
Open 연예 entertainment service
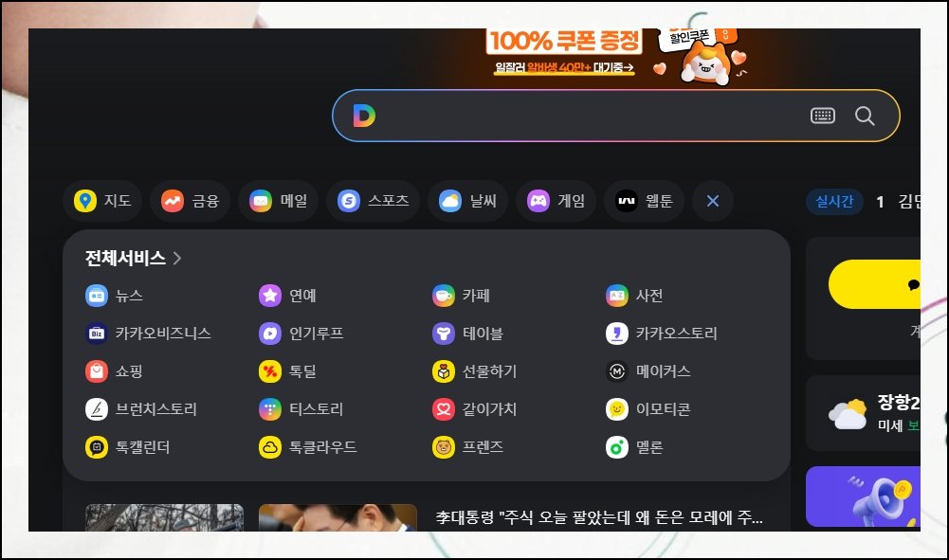tap(287, 296)
